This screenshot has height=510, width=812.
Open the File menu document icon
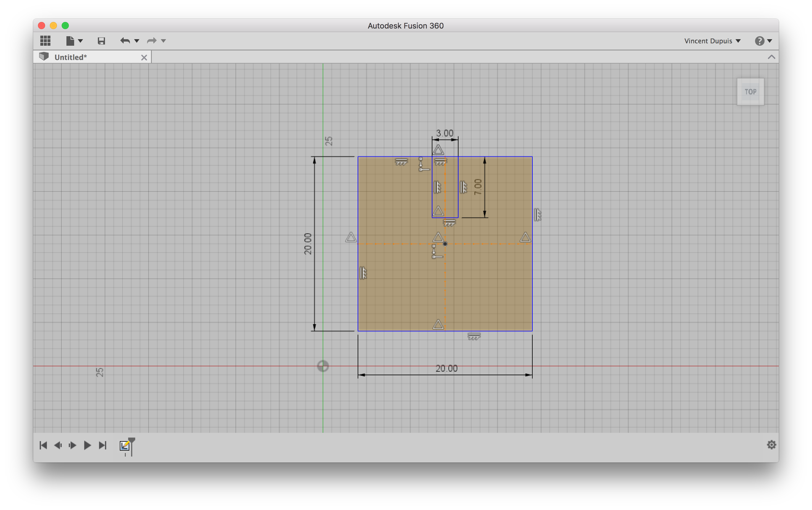70,41
